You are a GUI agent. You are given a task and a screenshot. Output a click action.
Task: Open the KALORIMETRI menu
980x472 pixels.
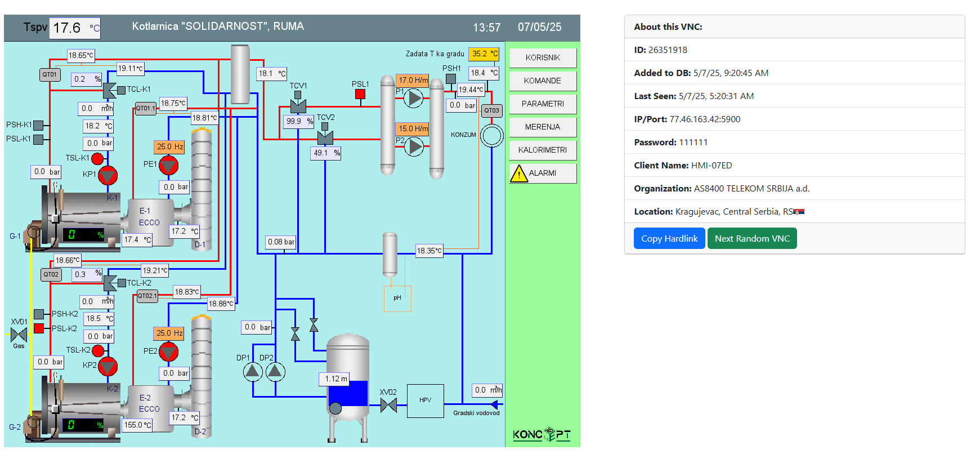[x=543, y=150]
